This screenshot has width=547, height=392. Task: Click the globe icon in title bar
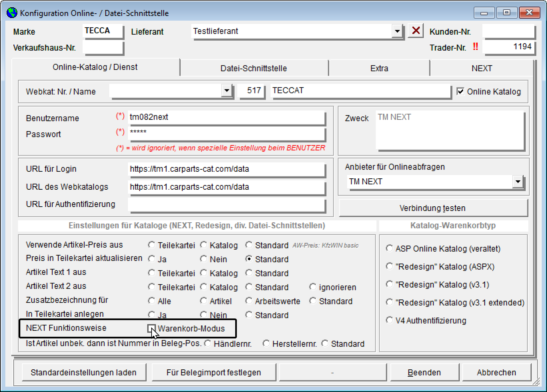click(x=12, y=13)
